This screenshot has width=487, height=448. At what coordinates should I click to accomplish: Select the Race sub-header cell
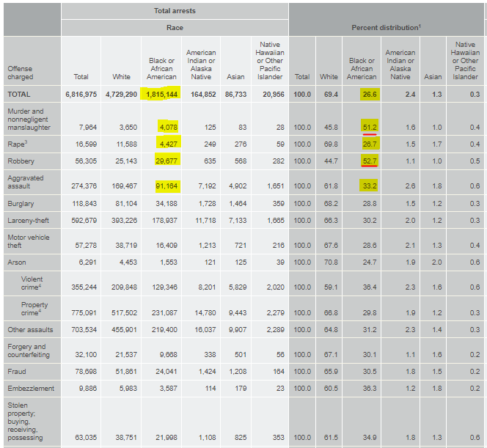[x=175, y=28]
